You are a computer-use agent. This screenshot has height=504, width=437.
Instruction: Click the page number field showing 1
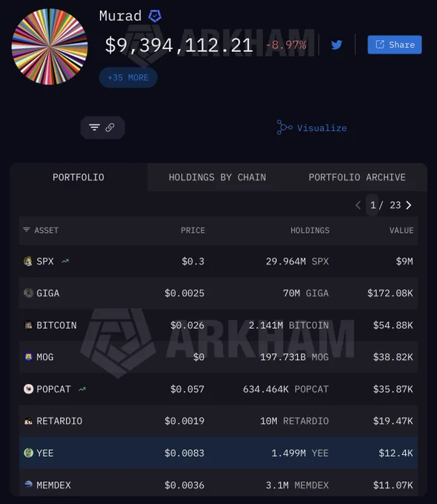(373, 205)
